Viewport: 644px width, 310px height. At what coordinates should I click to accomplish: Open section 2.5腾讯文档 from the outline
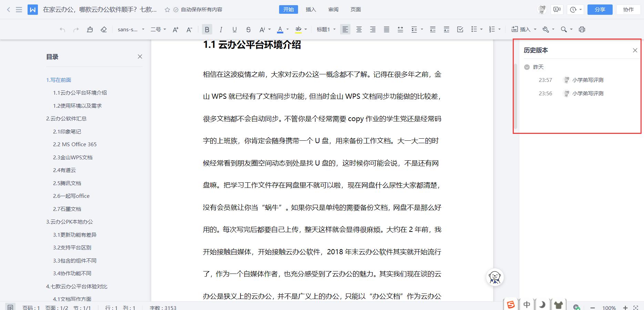point(68,183)
